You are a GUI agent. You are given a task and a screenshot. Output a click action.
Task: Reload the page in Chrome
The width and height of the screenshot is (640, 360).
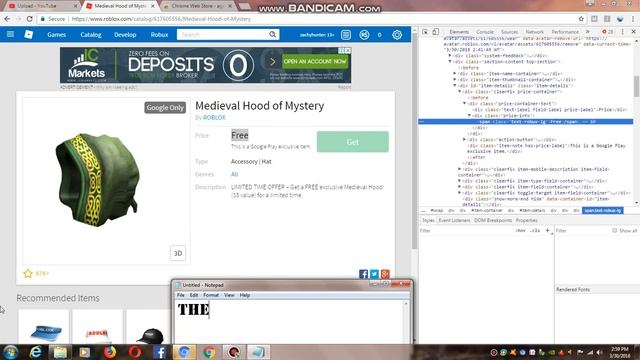point(29,19)
